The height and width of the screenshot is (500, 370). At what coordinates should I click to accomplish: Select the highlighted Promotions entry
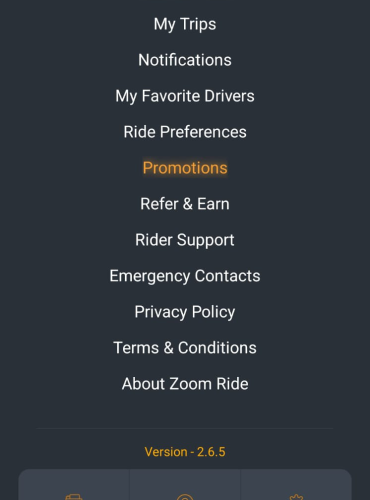pyautogui.click(x=185, y=168)
